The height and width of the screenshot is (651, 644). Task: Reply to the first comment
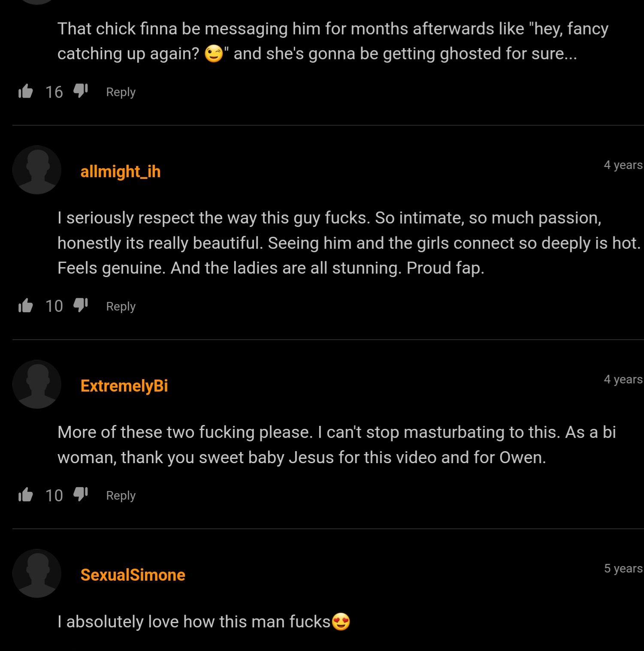click(x=121, y=91)
